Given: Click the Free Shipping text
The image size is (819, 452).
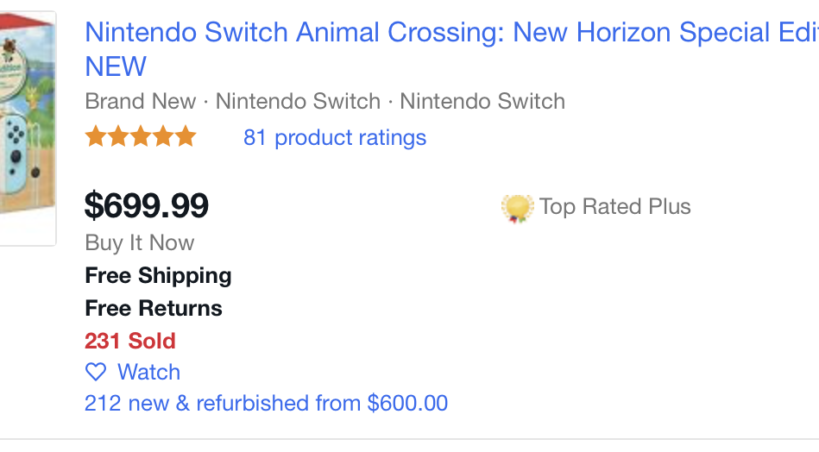Looking at the screenshot, I should click(x=158, y=275).
